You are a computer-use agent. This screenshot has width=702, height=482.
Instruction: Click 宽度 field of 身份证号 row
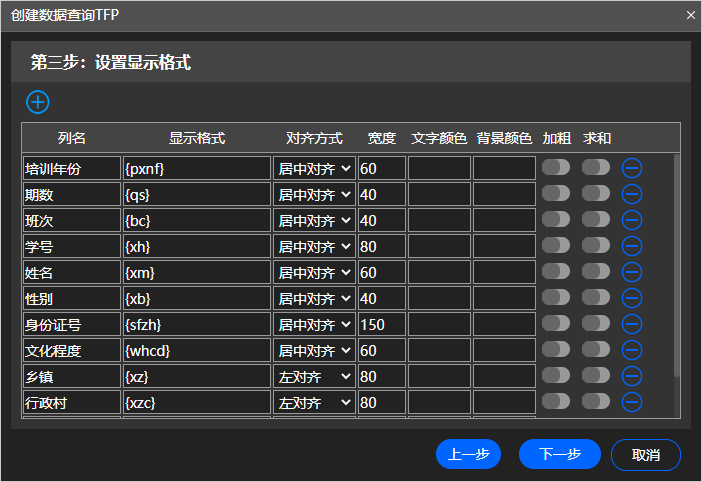click(x=382, y=324)
